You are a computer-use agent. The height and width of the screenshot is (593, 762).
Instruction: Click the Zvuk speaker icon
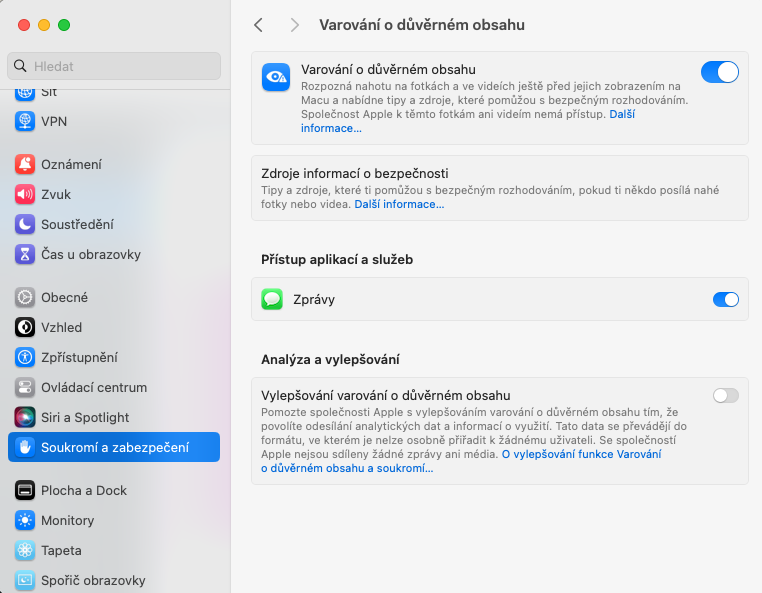coord(25,194)
